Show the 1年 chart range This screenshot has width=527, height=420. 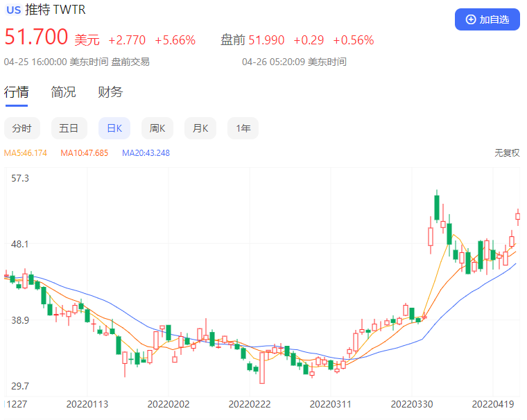243,128
